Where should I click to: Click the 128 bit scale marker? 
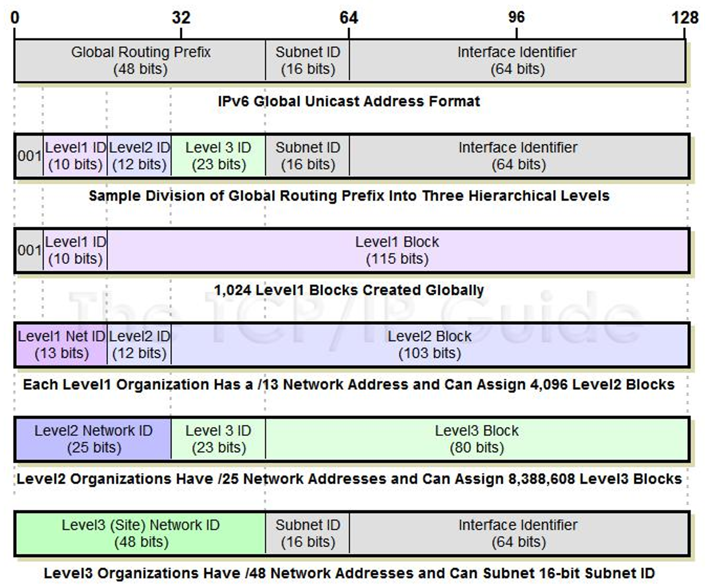tap(685, 18)
